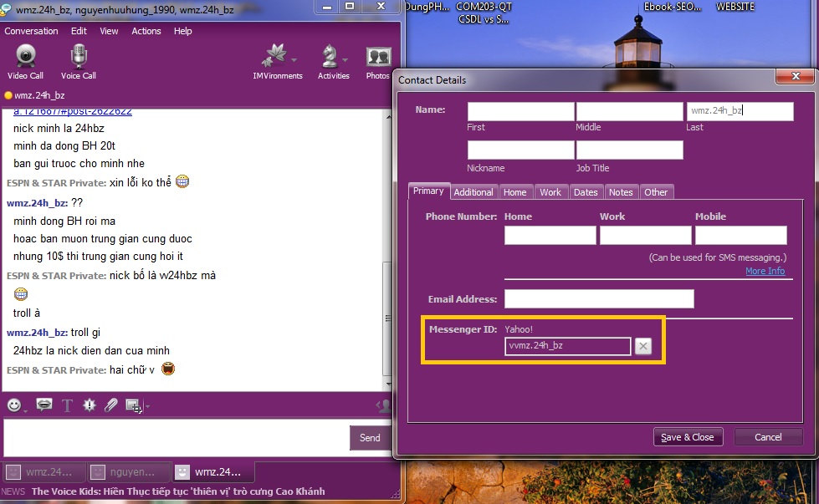Open the COM203-QT CSDL desktop shortcut

pyautogui.click(x=484, y=13)
